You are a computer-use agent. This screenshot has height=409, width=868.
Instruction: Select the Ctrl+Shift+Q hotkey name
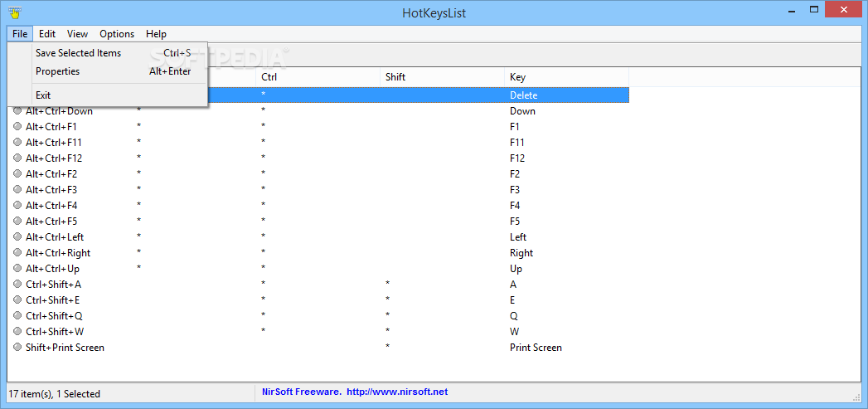pos(54,316)
